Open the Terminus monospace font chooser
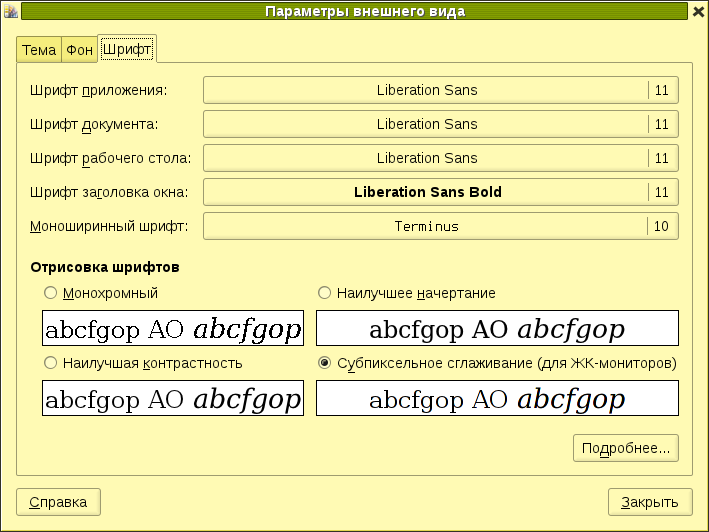Screen dimensions: 709x532 click(x=441, y=226)
